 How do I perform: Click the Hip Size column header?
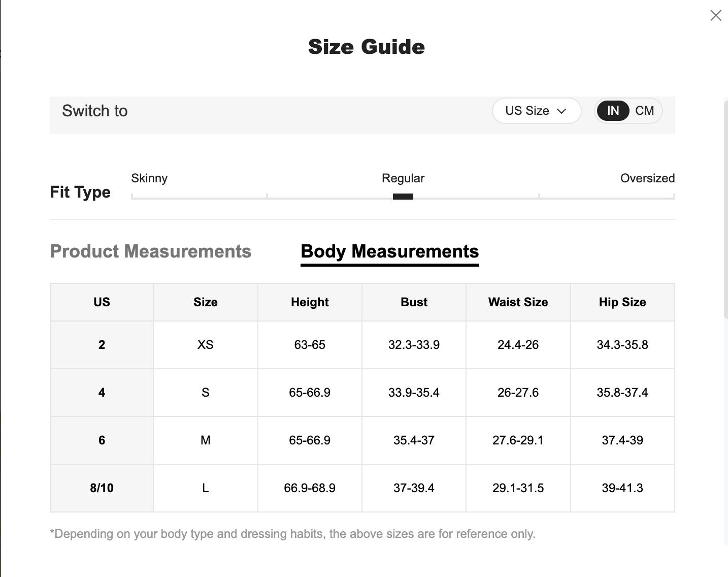click(622, 302)
